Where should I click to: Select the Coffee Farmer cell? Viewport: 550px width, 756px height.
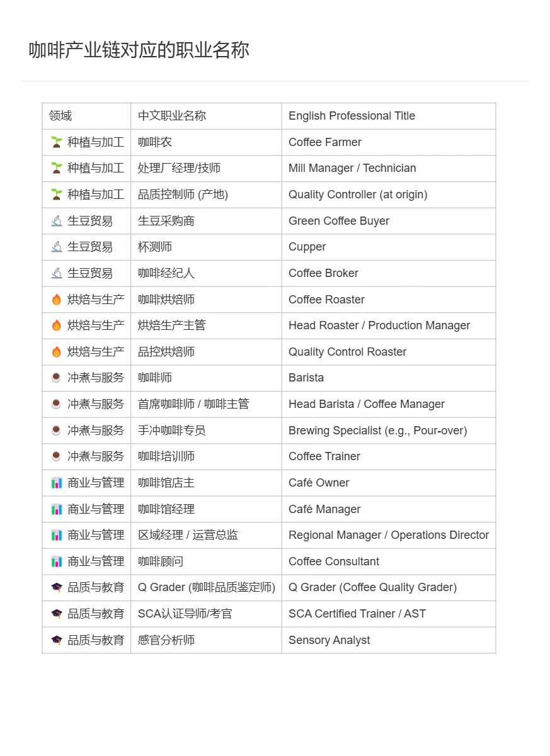pyautogui.click(x=389, y=142)
